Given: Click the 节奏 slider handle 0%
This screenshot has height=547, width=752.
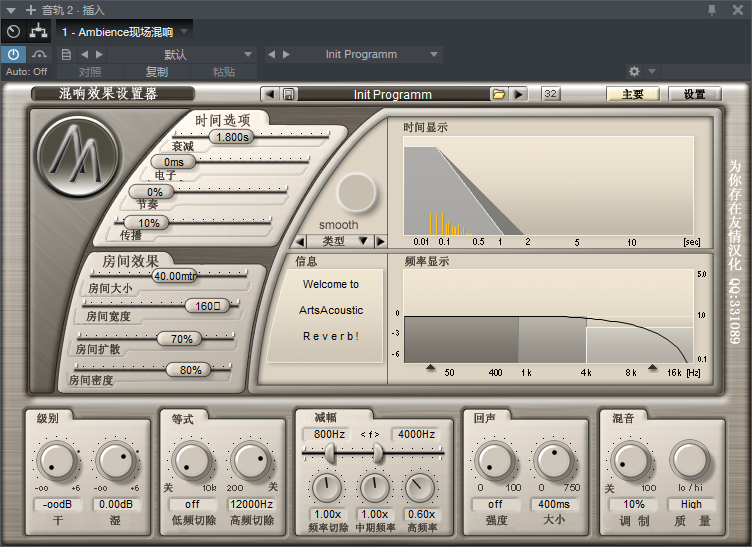Looking at the screenshot, I should tap(152, 192).
